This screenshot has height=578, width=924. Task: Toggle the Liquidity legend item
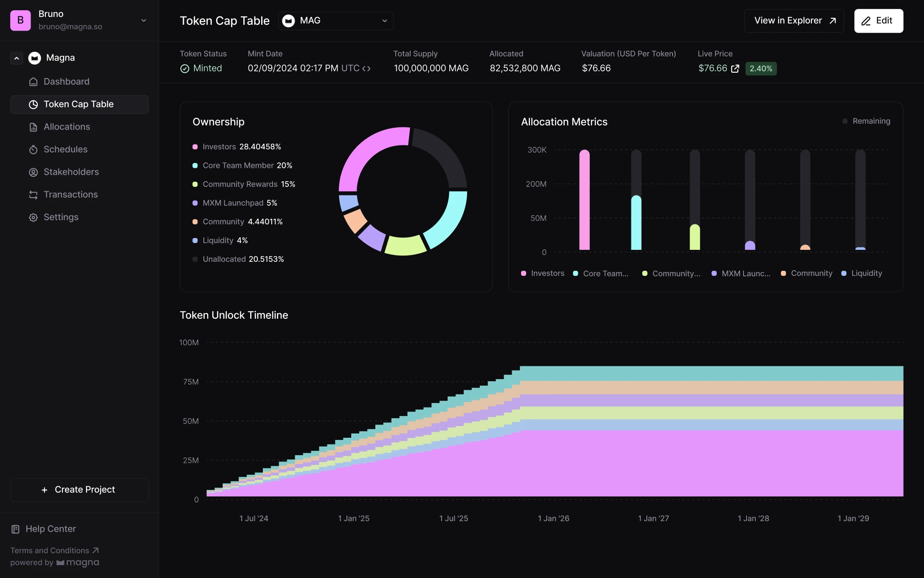(x=861, y=273)
